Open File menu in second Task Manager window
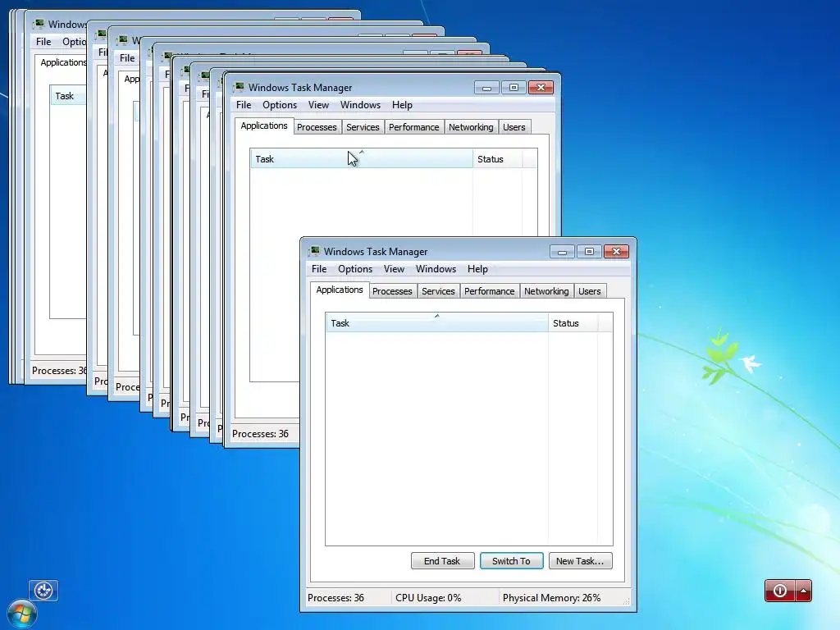Image resolution: width=840 pixels, height=630 pixels. click(x=243, y=105)
